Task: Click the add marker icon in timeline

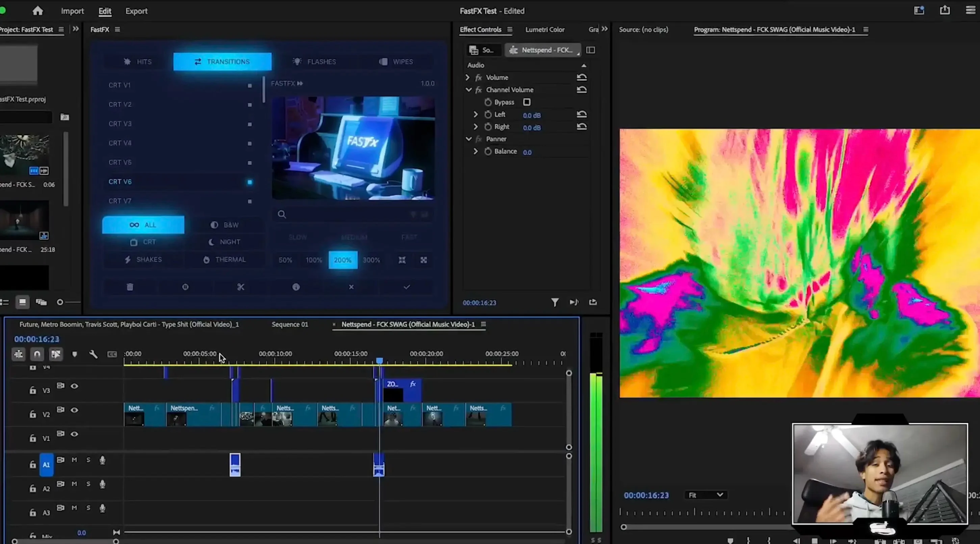Action: click(x=75, y=354)
